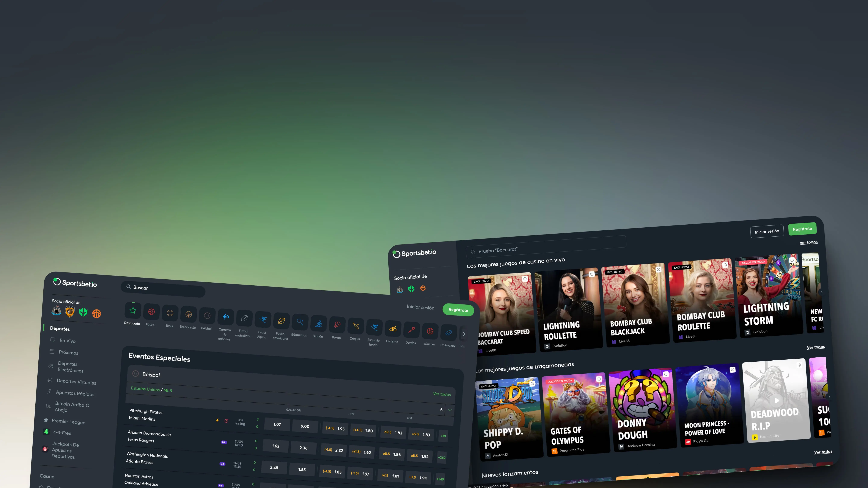Open the Fútbol americano icon

pyautogui.click(x=281, y=321)
